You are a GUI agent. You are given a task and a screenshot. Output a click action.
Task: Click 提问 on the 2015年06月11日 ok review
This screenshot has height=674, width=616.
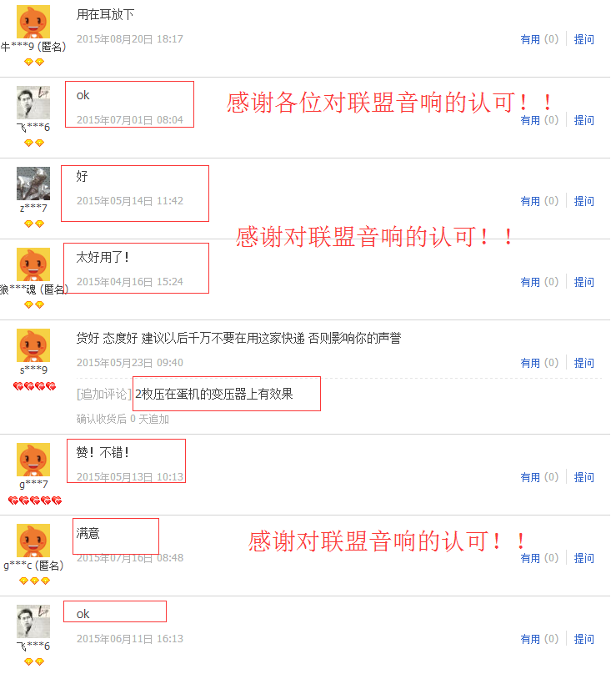[x=583, y=639]
